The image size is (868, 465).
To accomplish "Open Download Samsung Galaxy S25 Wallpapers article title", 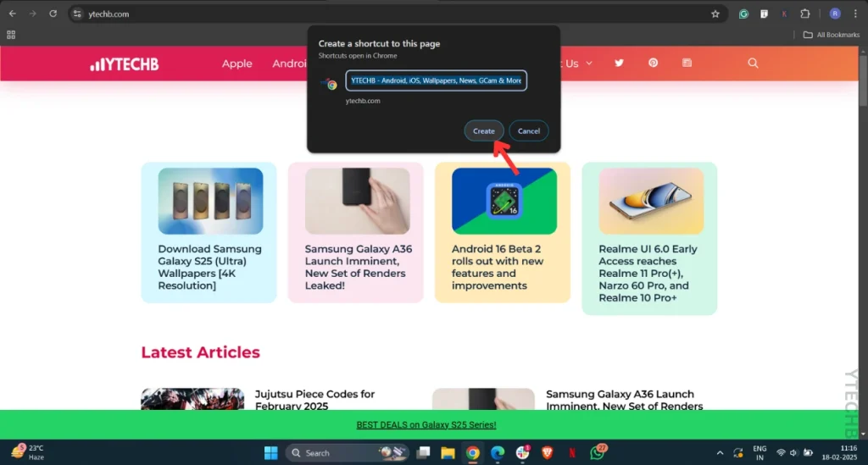I will pos(210,267).
